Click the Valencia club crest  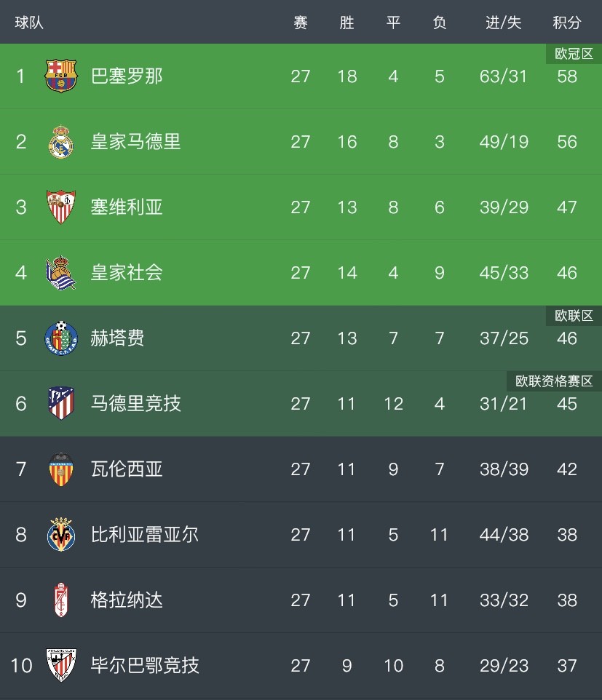[61, 469]
